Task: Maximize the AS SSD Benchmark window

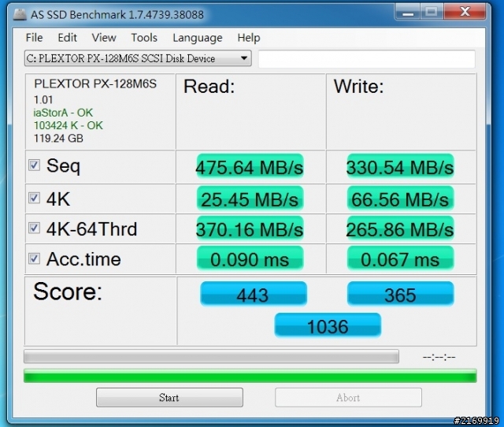Action: 432,13
